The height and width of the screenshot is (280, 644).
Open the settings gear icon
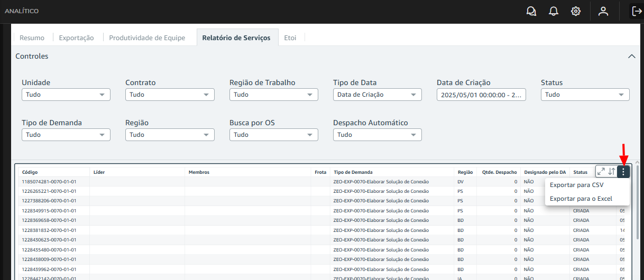tap(576, 11)
